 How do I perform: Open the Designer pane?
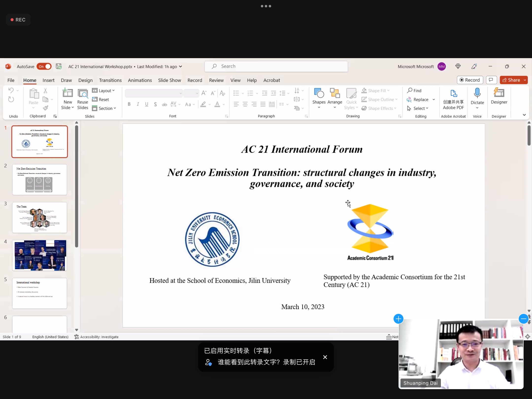[499, 93]
